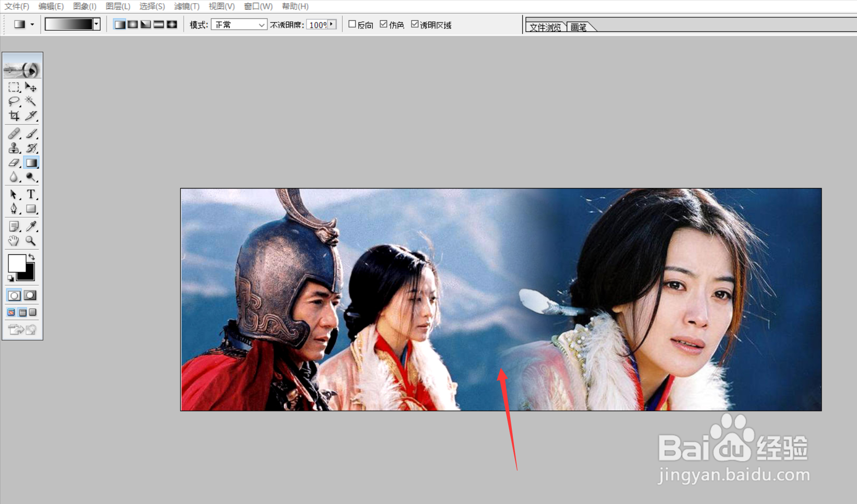
Task: Uncheck the 透明区域 (Transparency) checkbox
Action: point(415,24)
